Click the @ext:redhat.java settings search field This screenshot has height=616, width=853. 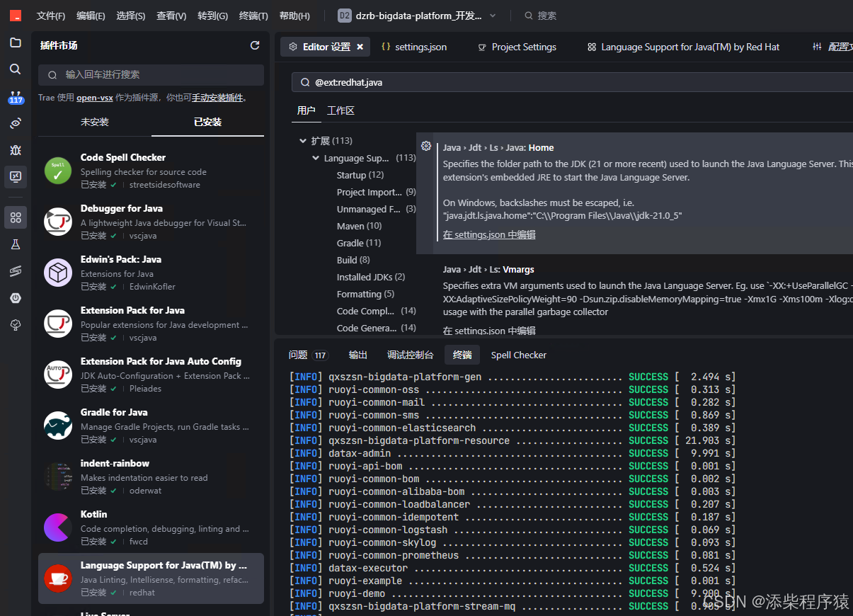click(572, 82)
